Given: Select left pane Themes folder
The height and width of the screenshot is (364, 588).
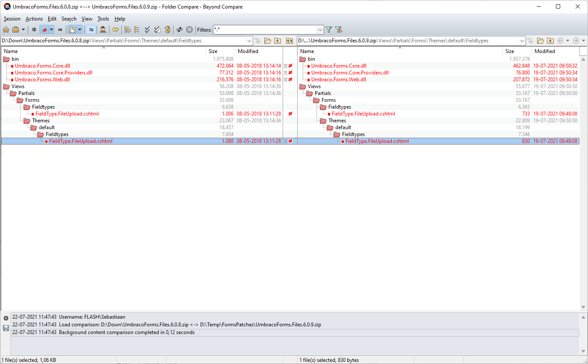Looking at the screenshot, I should pyautogui.click(x=41, y=121).
